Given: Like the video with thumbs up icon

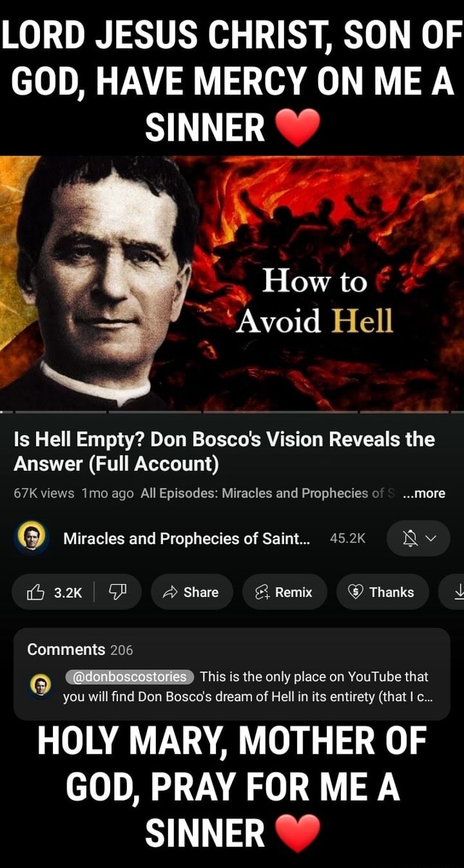Looking at the screenshot, I should point(36,593).
